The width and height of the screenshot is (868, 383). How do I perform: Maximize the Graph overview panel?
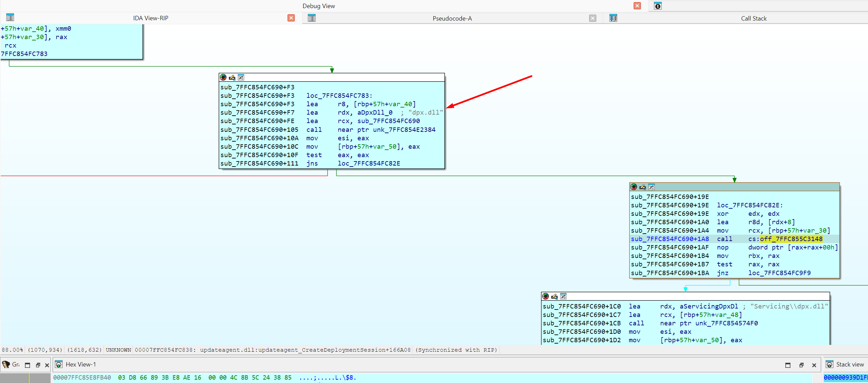(x=28, y=365)
